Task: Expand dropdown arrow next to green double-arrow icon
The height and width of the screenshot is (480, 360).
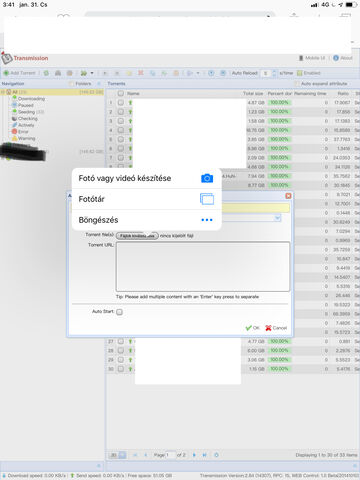Action: point(92,73)
